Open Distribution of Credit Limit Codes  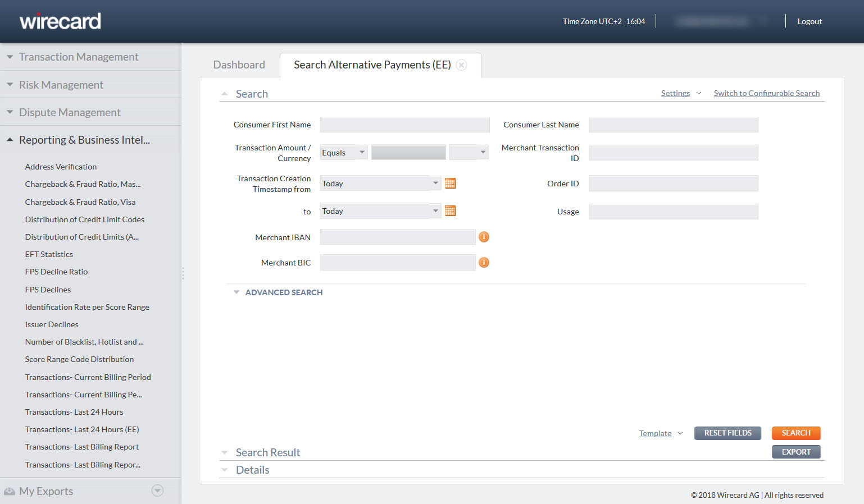point(85,219)
